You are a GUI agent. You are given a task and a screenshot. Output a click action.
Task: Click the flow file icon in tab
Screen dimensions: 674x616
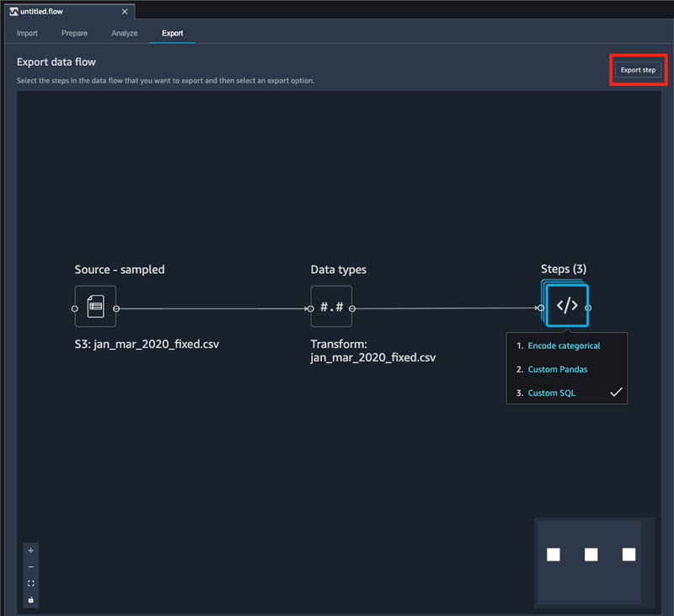coord(13,12)
